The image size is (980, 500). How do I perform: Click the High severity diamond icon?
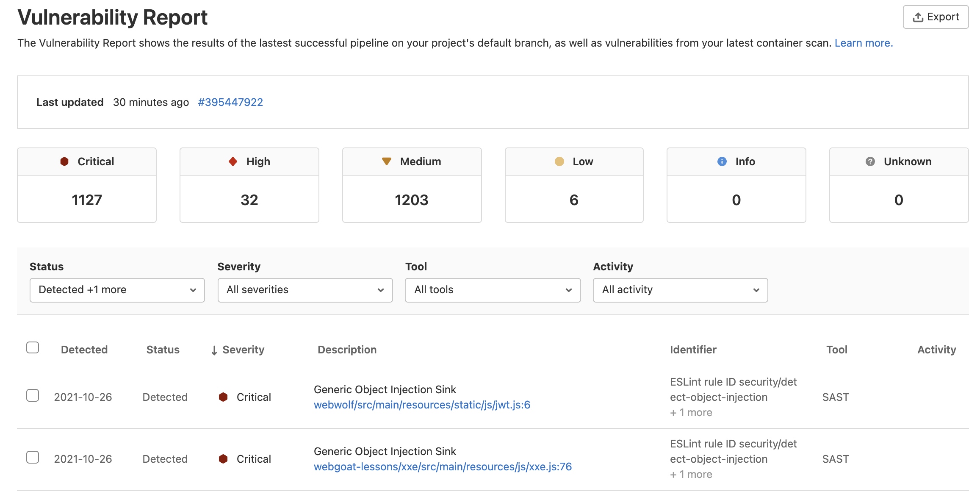(233, 161)
